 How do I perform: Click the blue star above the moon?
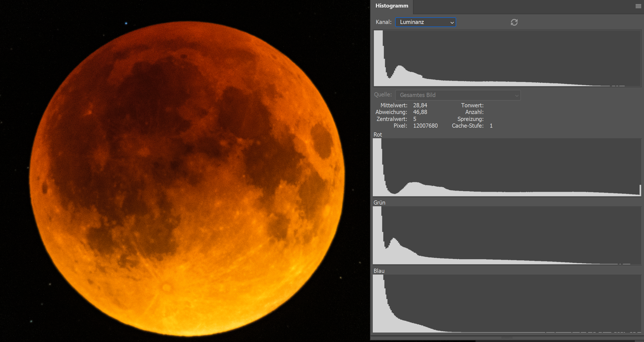(126, 23)
